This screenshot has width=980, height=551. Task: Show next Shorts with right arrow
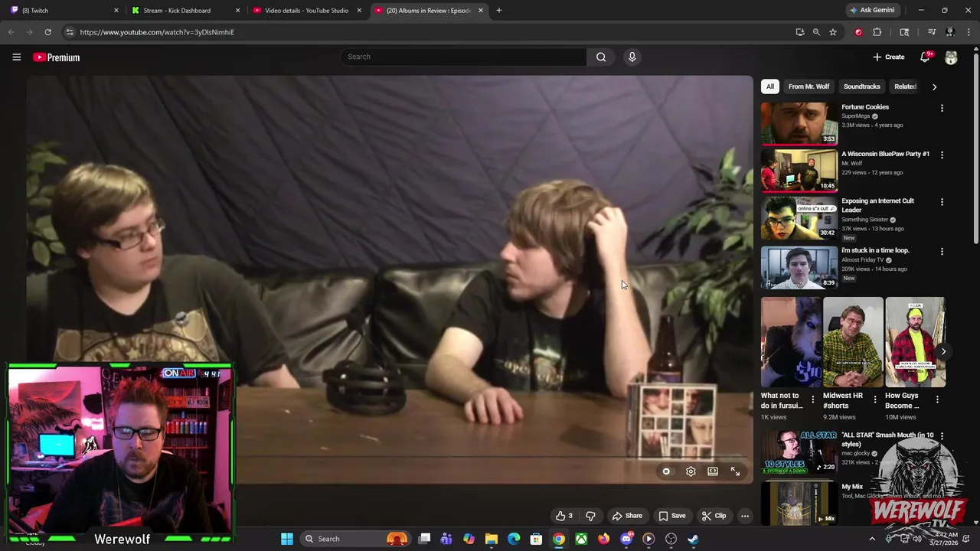(943, 351)
